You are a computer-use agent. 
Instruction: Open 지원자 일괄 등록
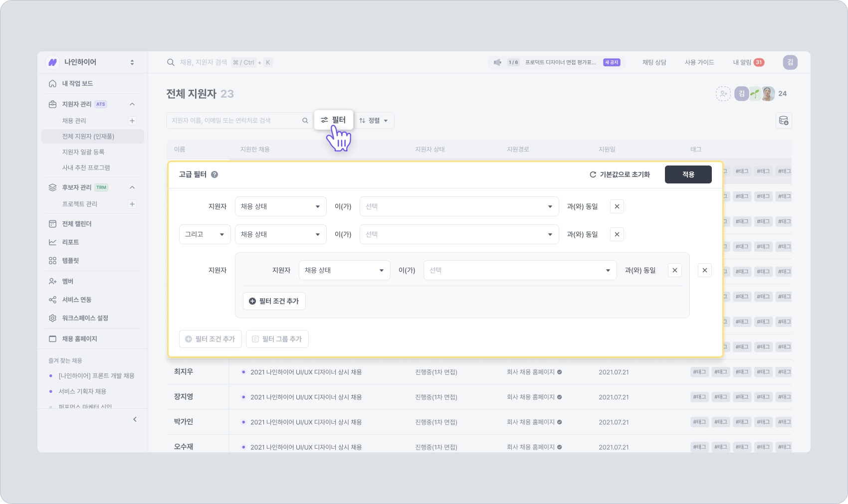point(83,152)
